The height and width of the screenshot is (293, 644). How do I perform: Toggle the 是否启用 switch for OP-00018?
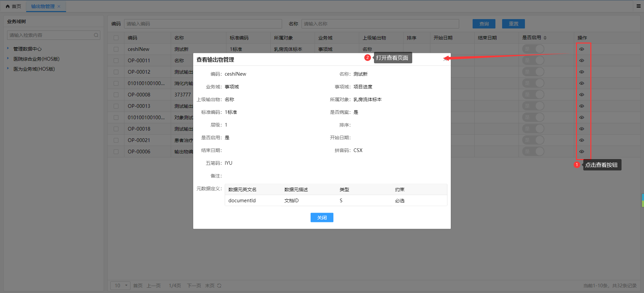(x=533, y=129)
